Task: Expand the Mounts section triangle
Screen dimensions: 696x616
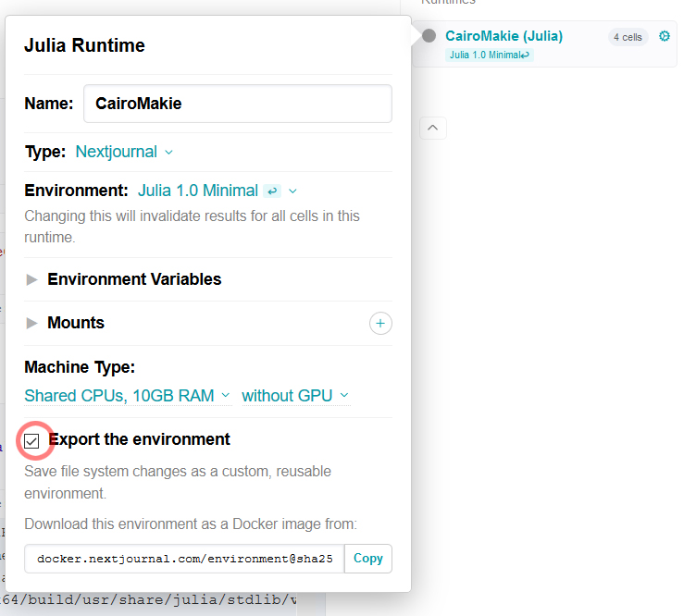Action: 32,323
